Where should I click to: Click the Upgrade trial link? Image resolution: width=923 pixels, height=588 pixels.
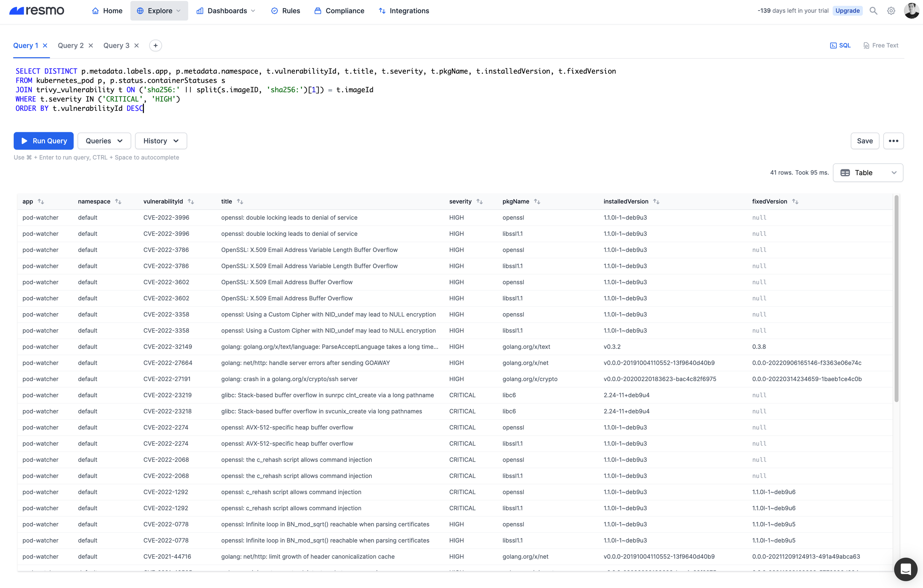pos(847,11)
